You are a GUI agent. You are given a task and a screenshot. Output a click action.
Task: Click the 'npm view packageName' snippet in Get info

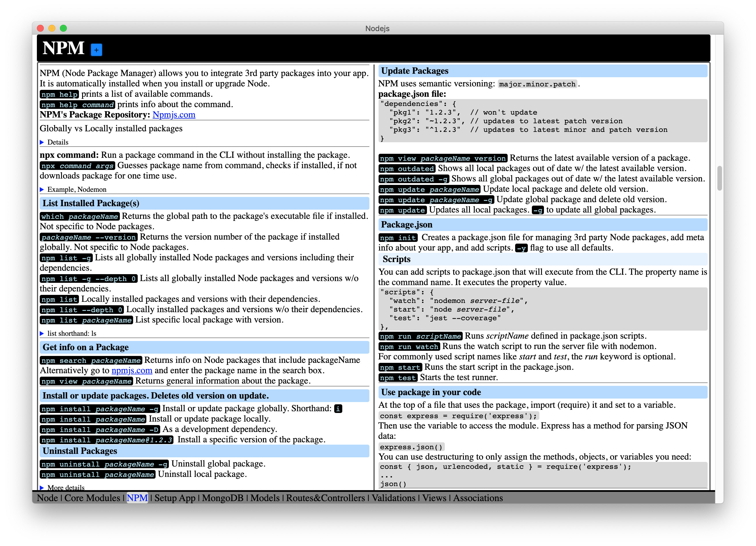(x=86, y=381)
